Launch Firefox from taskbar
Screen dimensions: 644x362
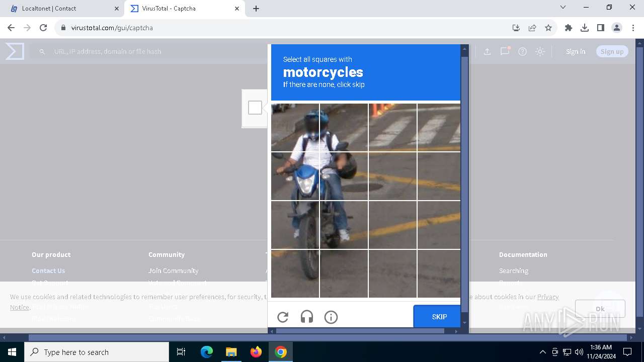click(256, 352)
